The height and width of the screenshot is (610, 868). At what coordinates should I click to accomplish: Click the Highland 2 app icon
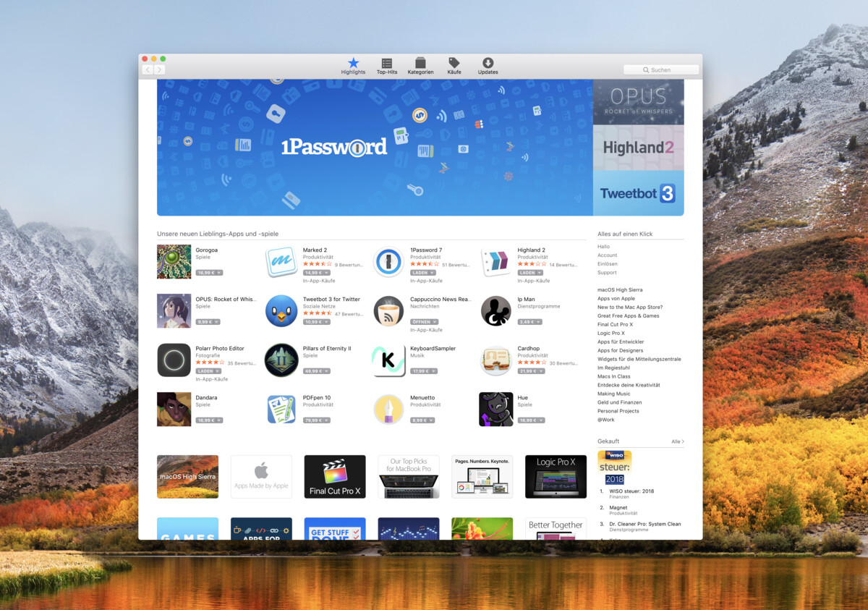496,262
